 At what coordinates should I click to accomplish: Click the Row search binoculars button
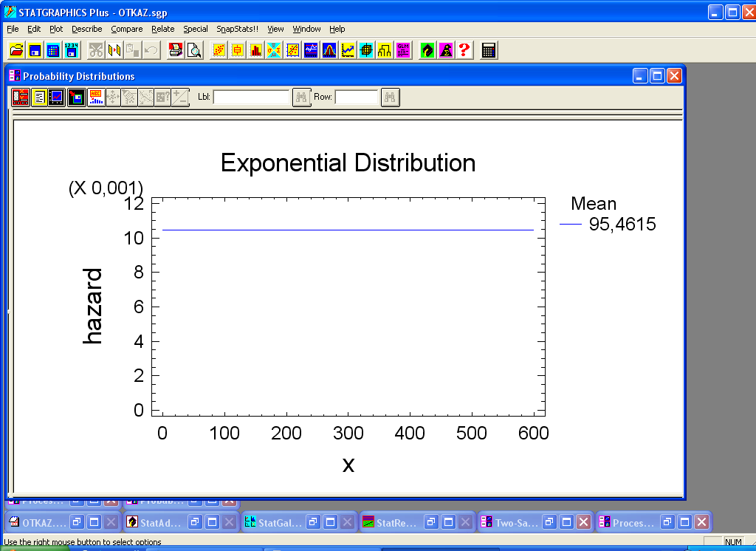point(390,97)
